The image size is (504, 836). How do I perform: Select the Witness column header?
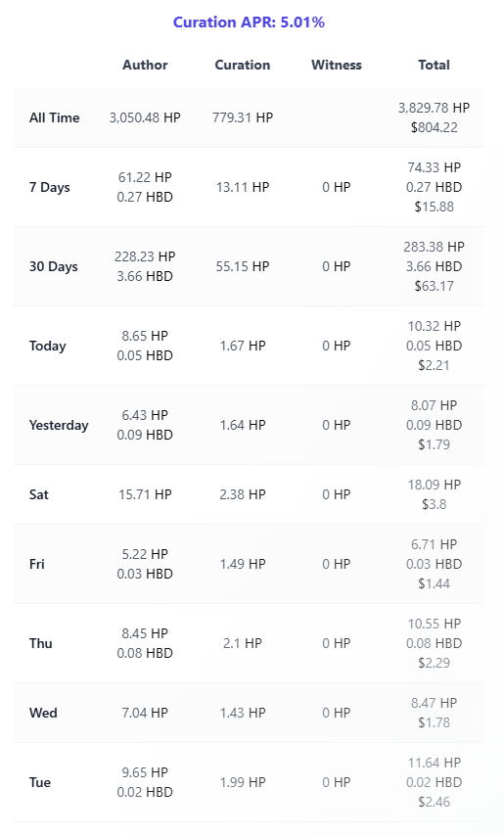pyautogui.click(x=337, y=65)
